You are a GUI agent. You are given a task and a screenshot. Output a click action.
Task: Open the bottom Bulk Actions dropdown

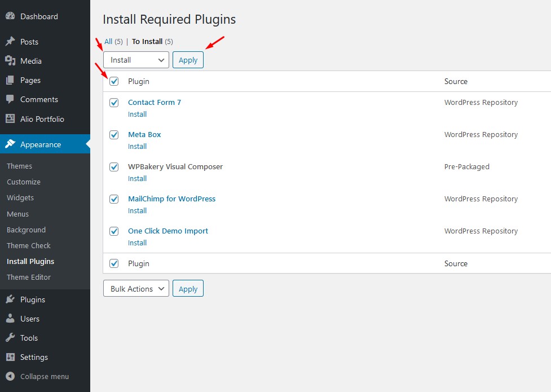(136, 289)
